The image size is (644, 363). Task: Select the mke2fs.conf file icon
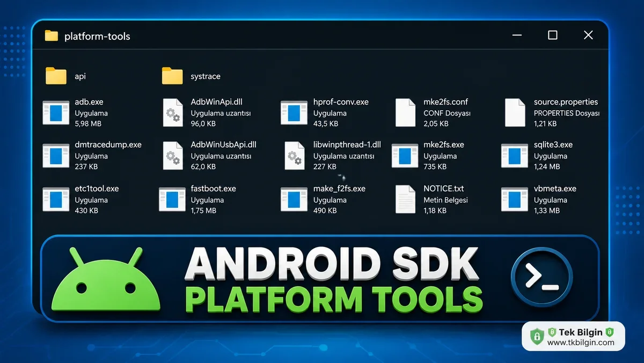[405, 112]
